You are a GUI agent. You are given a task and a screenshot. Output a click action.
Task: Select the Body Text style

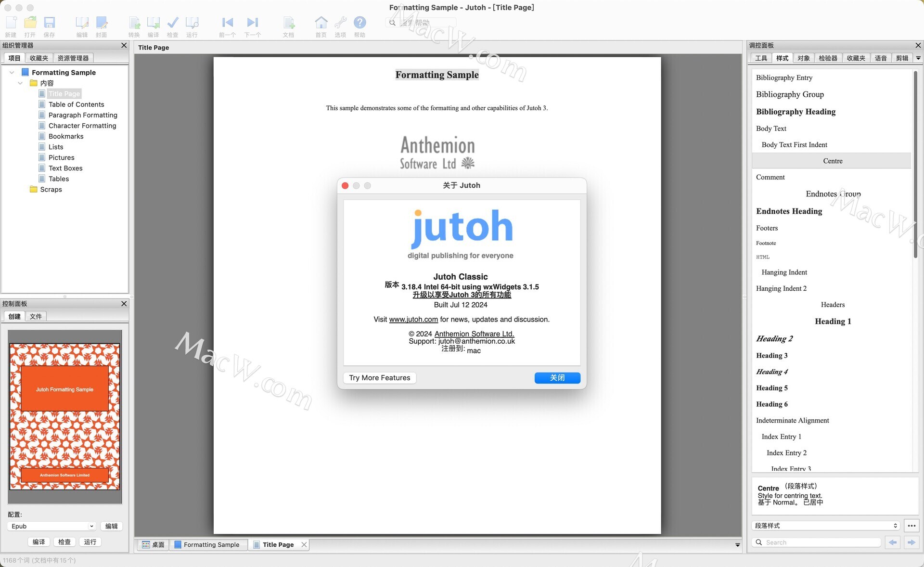tap(832, 129)
